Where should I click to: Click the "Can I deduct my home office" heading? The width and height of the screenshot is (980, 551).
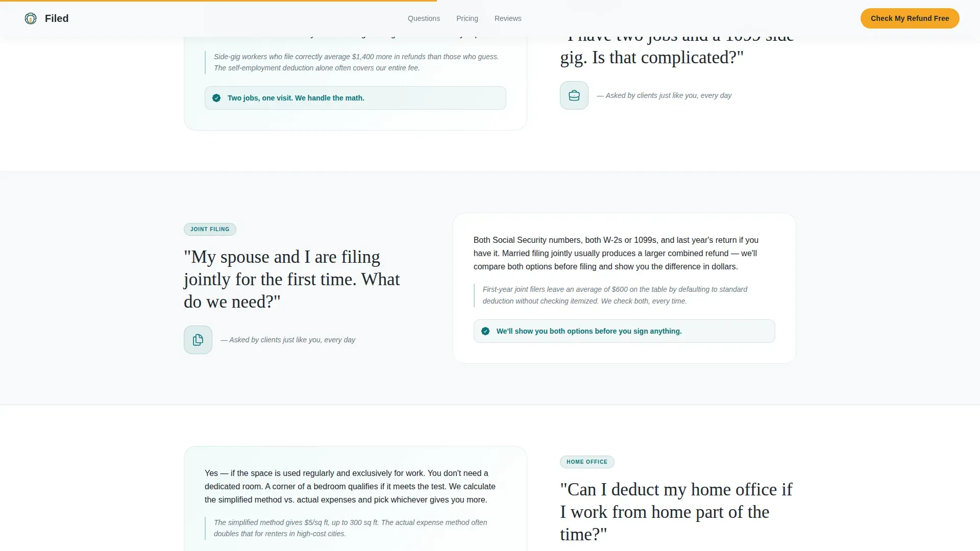676,512
